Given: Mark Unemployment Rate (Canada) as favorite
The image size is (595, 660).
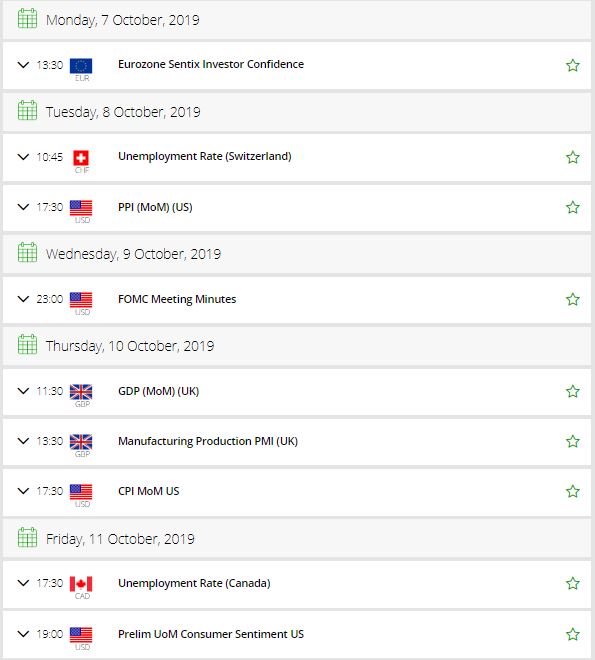Looking at the screenshot, I should [572, 583].
